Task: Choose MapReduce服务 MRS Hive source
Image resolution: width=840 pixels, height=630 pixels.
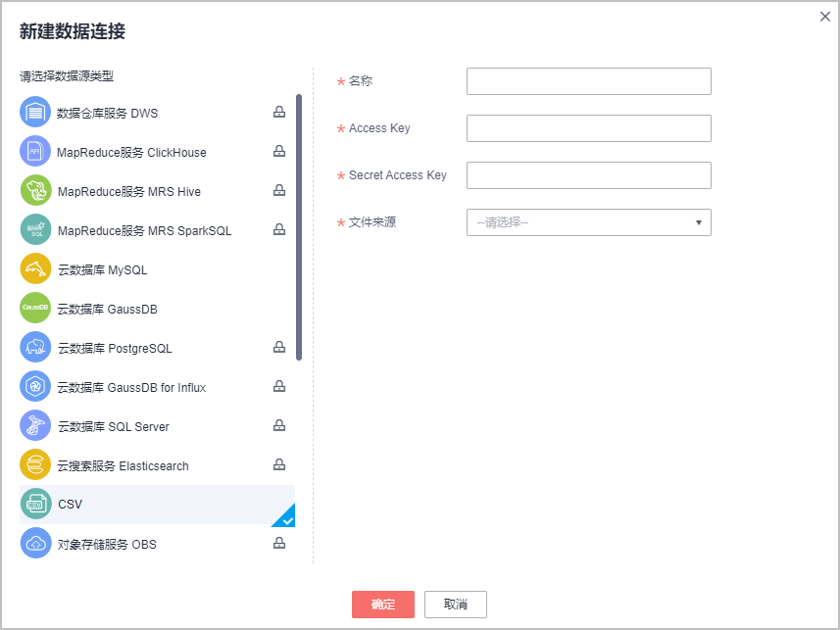Action: point(129,192)
